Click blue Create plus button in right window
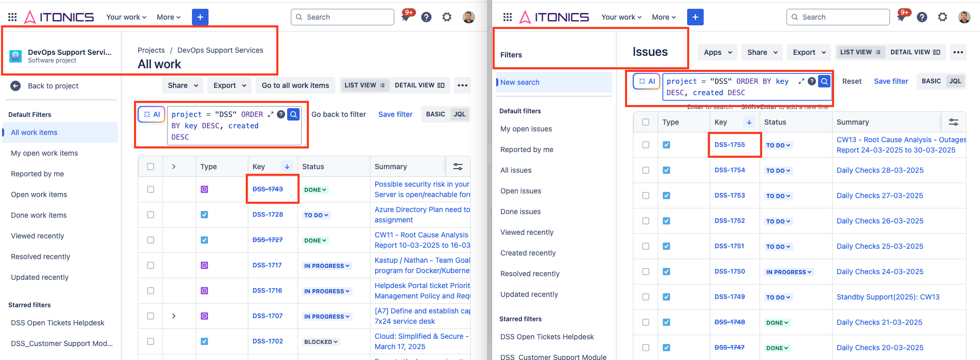This screenshot has height=360, width=980. click(x=695, y=17)
